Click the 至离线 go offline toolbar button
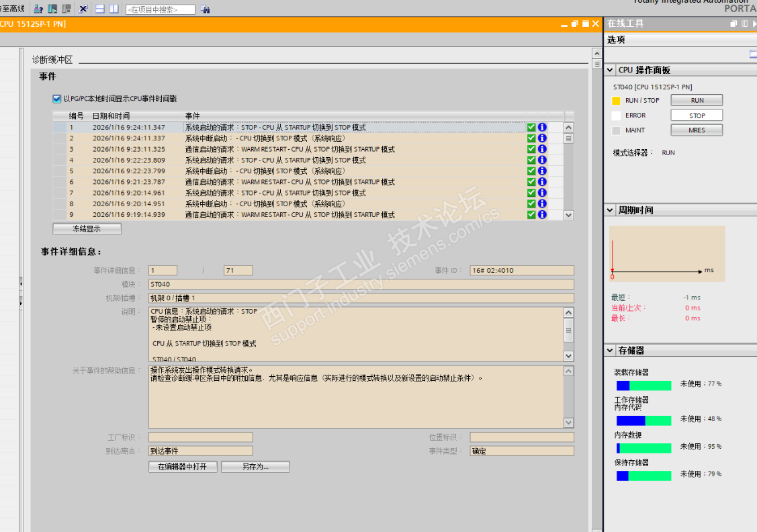The image size is (757, 532). [x=13, y=9]
